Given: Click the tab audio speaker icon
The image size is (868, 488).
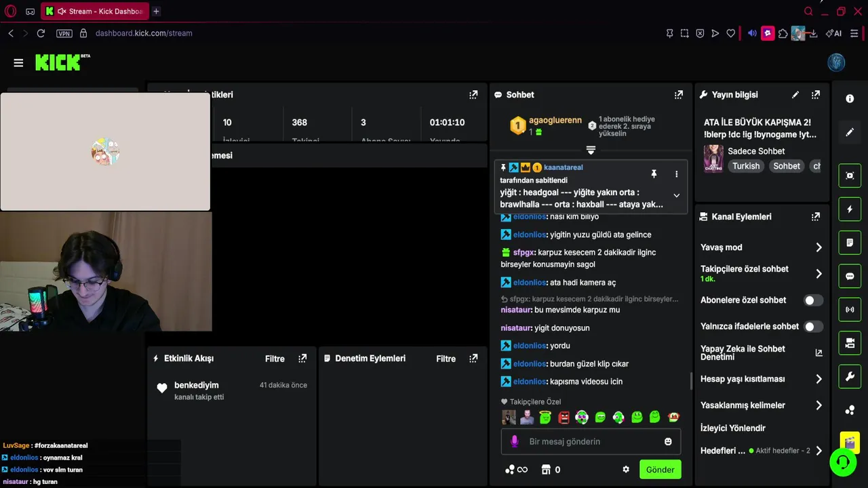Looking at the screenshot, I should coord(62,12).
